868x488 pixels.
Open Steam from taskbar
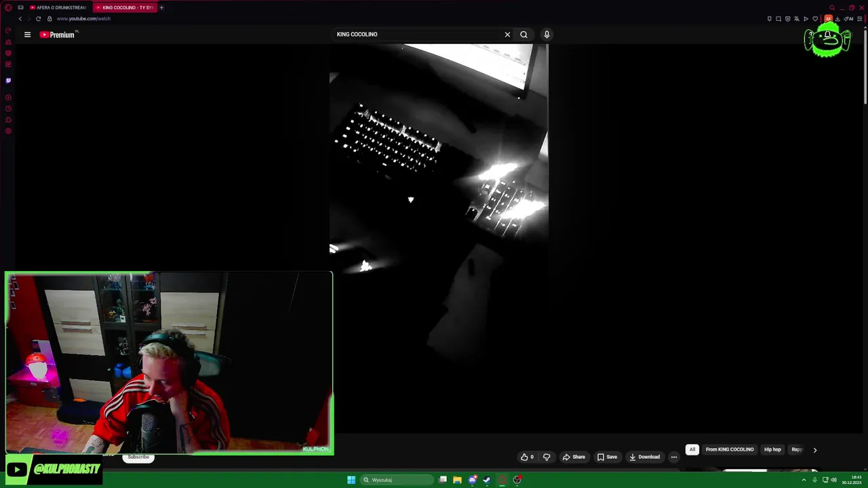(486, 480)
